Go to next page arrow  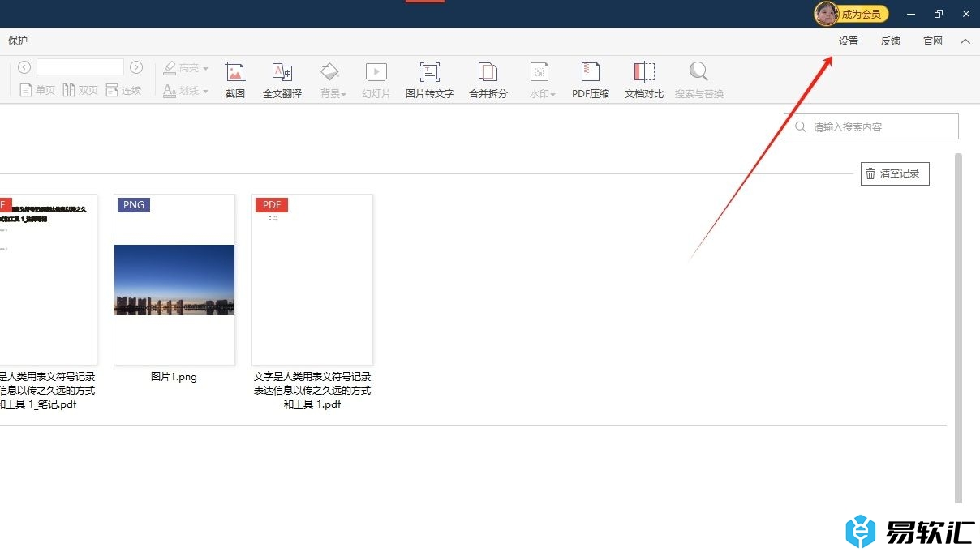coord(136,67)
